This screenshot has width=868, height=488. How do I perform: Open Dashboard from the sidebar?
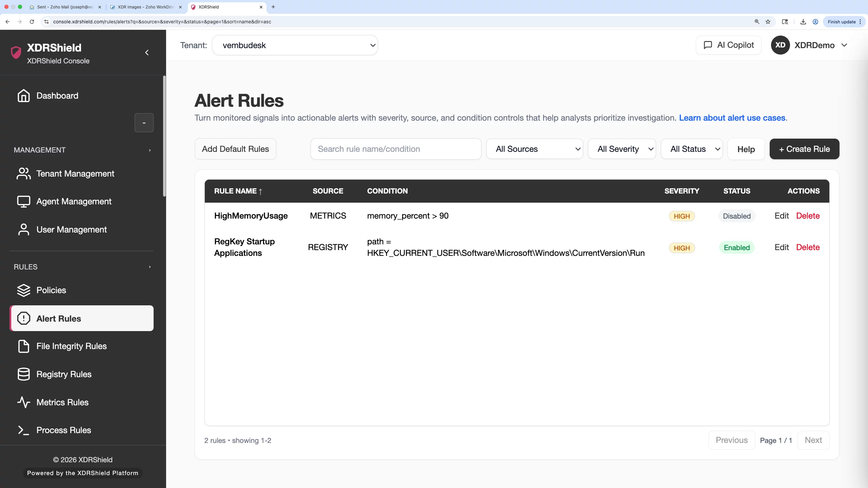81,96
